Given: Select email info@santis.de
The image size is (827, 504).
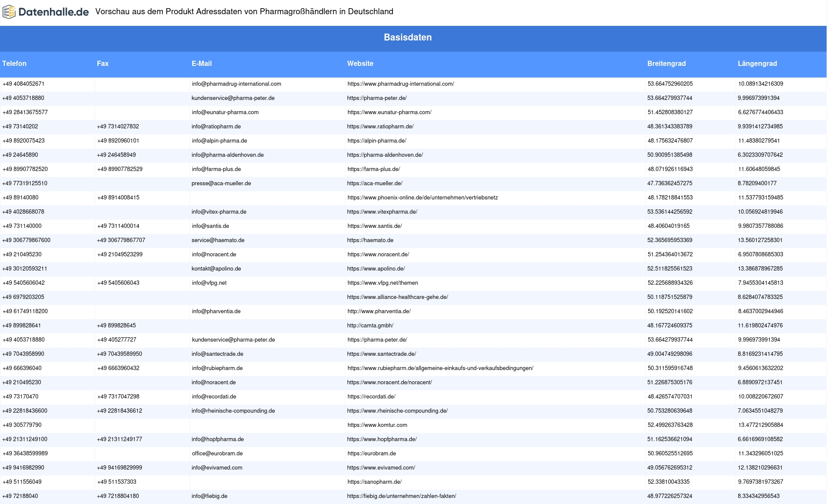Looking at the screenshot, I should click(x=211, y=226).
